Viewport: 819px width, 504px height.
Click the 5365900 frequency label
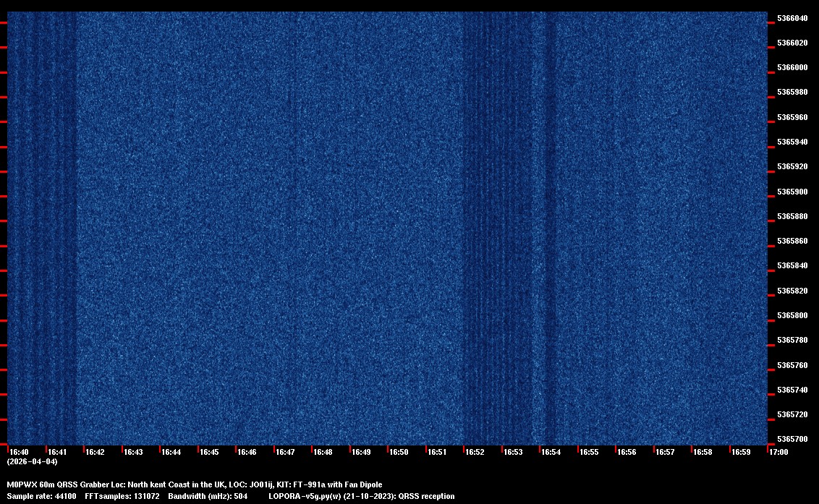click(792, 192)
